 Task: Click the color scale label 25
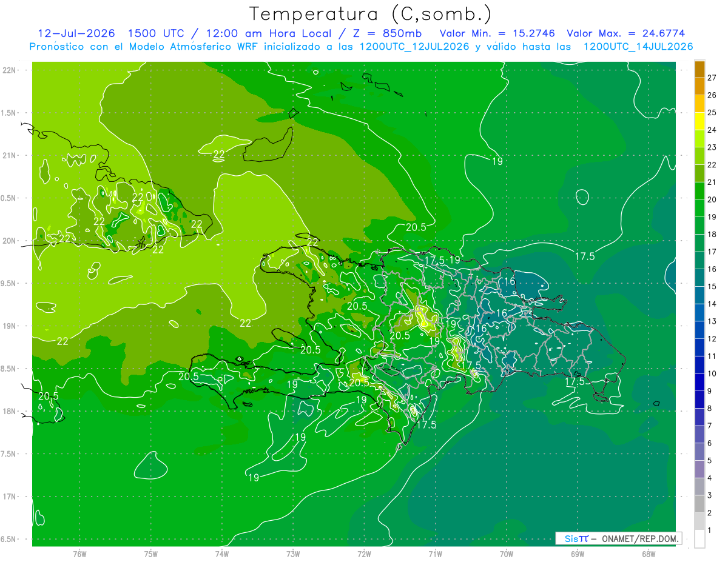pos(712,112)
